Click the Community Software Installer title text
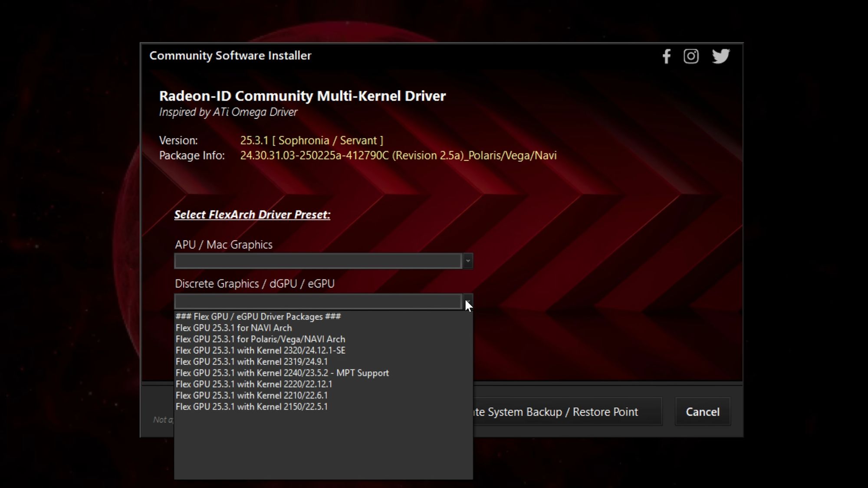868x488 pixels. coord(230,56)
